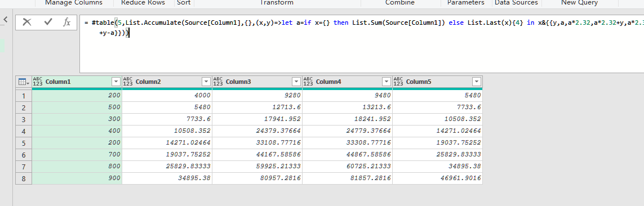Select row number 8 header

(24, 179)
